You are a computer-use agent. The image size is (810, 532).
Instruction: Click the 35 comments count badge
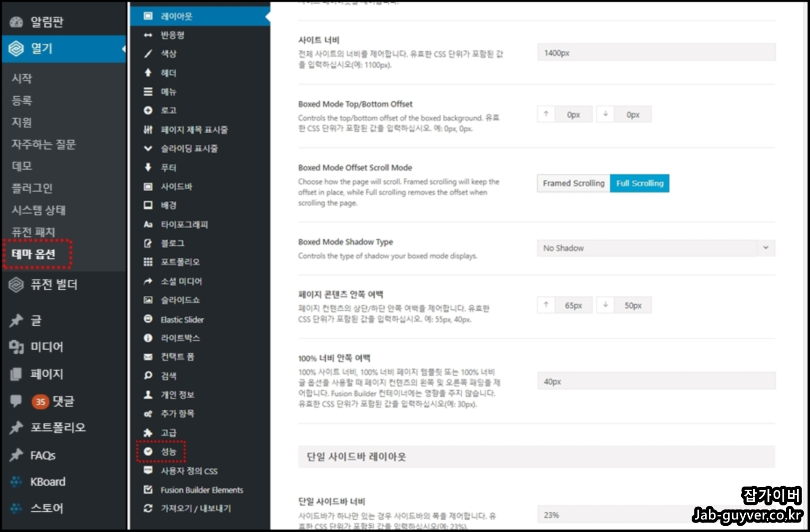(40, 401)
